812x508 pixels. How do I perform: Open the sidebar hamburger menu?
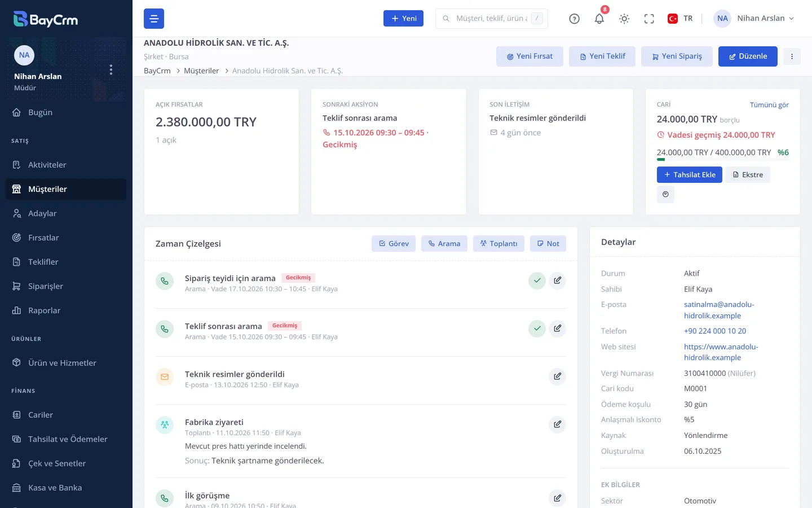pyautogui.click(x=154, y=19)
